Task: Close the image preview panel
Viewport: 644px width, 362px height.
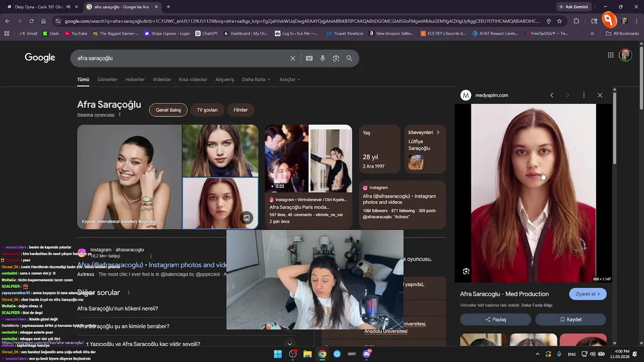Action: pos(600,95)
